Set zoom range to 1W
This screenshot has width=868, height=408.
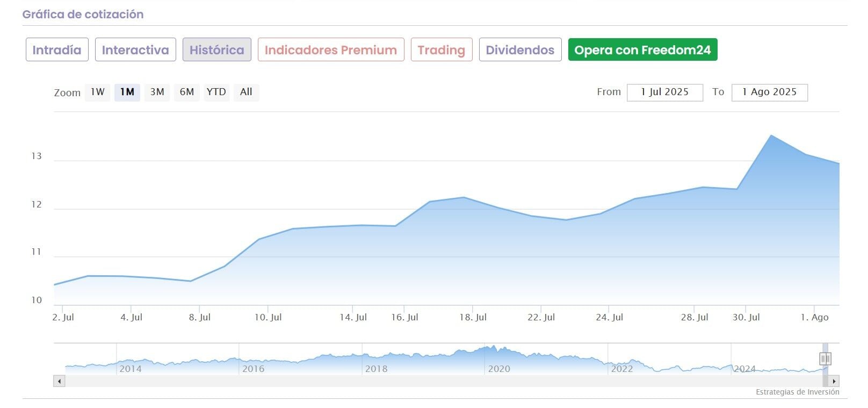[98, 92]
